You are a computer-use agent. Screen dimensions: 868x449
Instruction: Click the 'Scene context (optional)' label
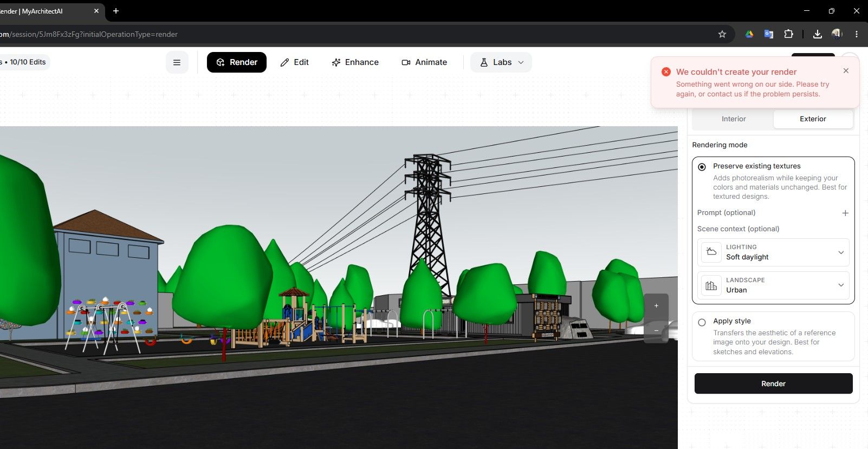tap(738, 229)
